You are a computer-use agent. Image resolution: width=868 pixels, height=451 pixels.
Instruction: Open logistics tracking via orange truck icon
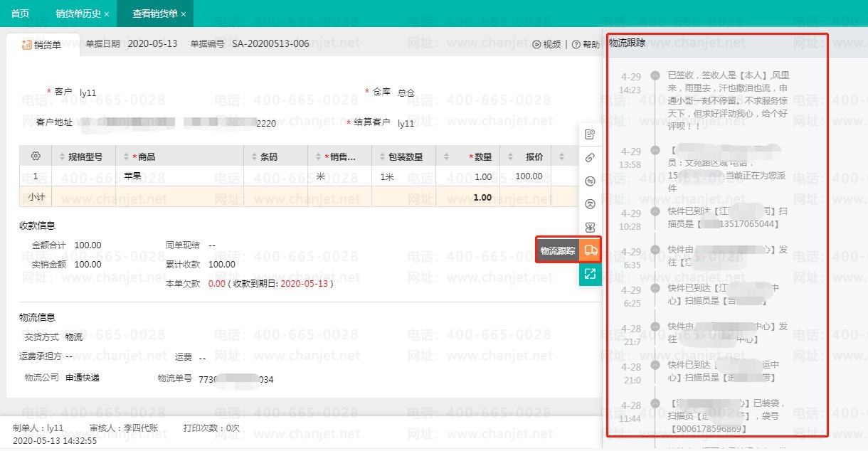(x=590, y=250)
